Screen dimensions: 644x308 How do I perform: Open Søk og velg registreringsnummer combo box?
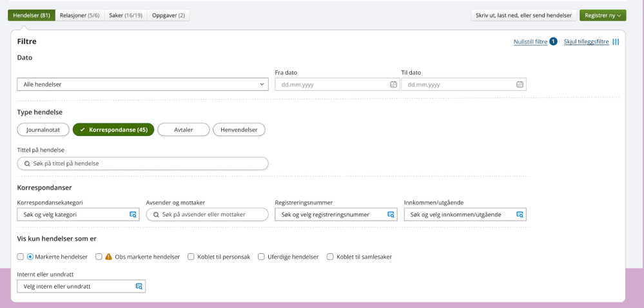point(336,215)
